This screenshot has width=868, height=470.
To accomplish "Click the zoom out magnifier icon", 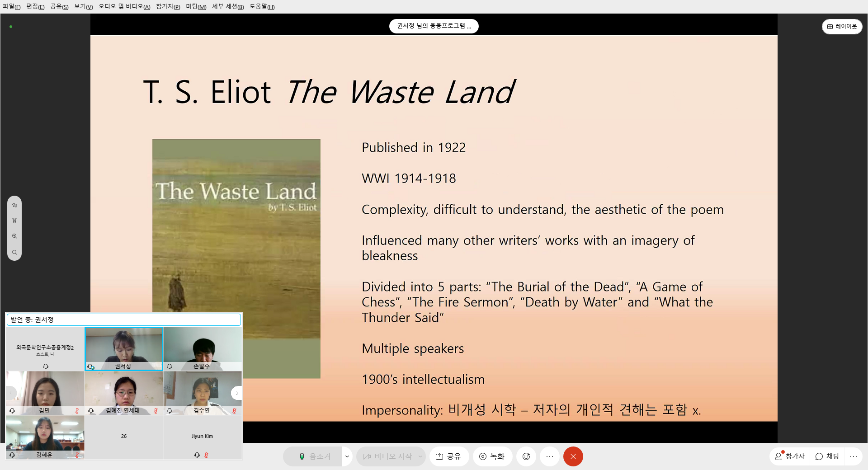I will coord(14,253).
